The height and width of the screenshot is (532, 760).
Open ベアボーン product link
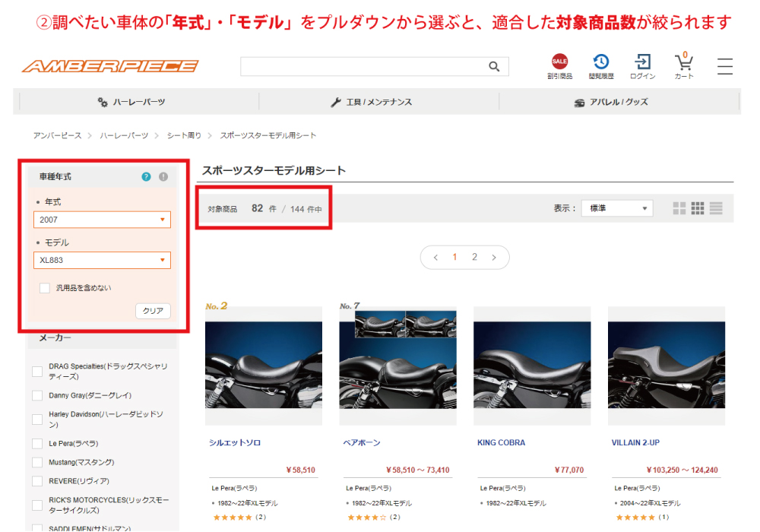click(x=362, y=443)
